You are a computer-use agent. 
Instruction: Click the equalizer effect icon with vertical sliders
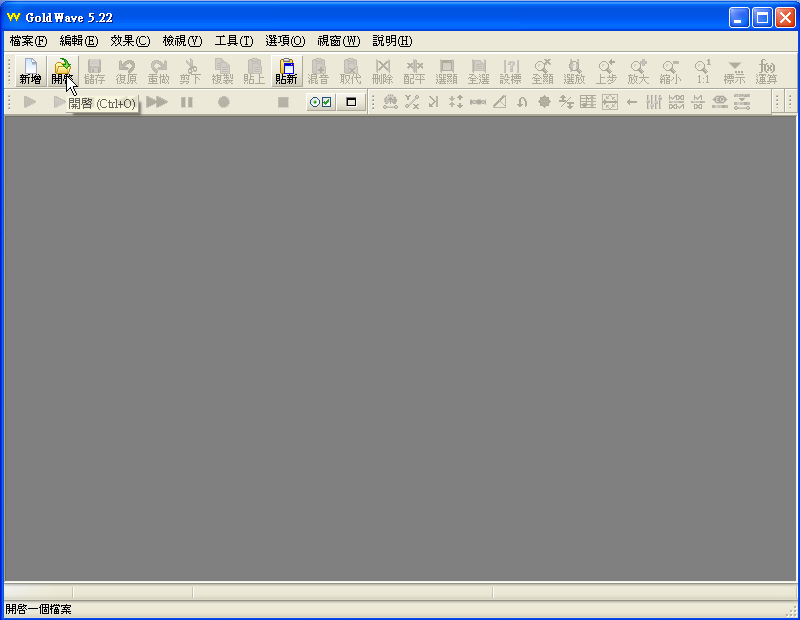(x=654, y=102)
